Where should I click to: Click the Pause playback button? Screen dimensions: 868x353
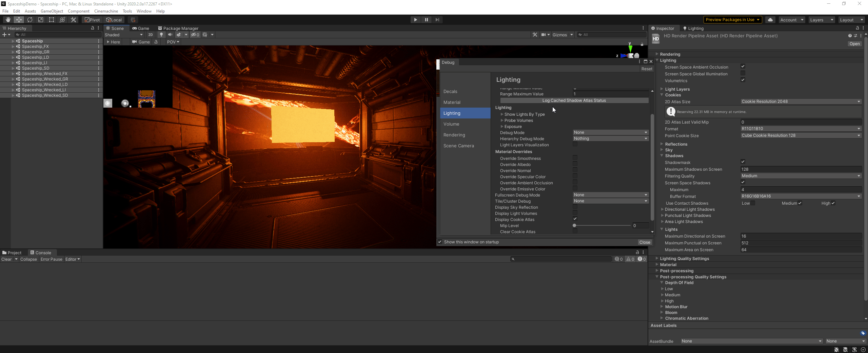point(426,20)
